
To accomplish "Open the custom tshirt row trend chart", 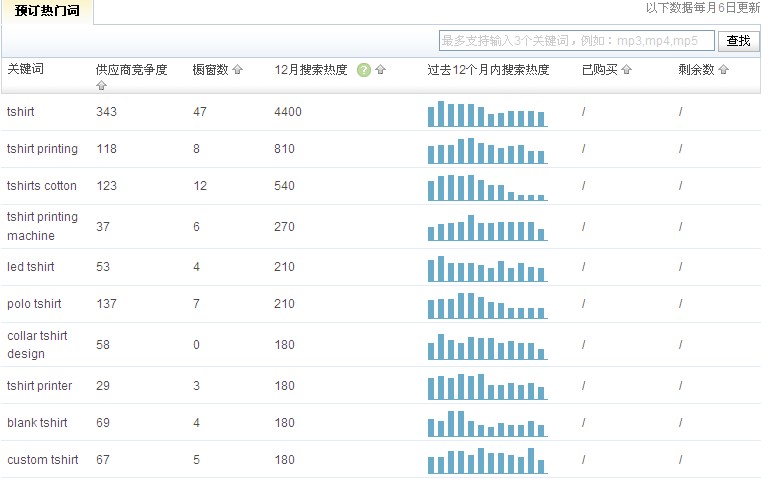I will point(488,461).
